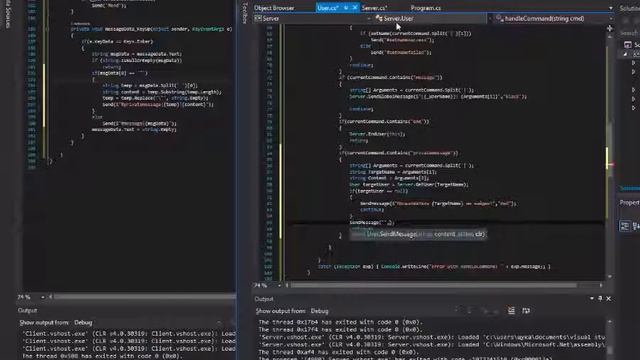Open the handleCommand member dropdown
The image size is (640, 360).
coord(553,18)
